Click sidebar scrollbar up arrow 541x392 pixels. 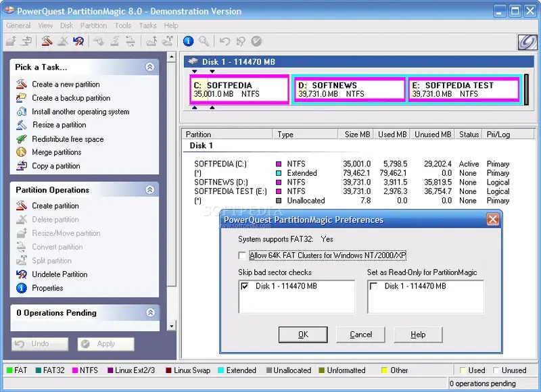pos(172,57)
